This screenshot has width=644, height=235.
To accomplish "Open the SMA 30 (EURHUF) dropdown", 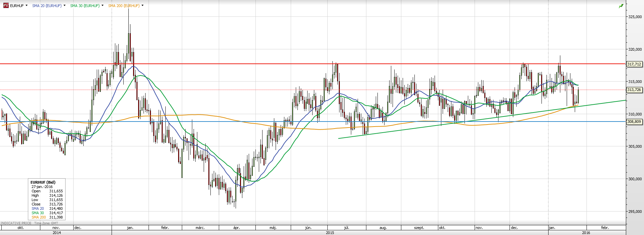I will (x=103, y=6).
